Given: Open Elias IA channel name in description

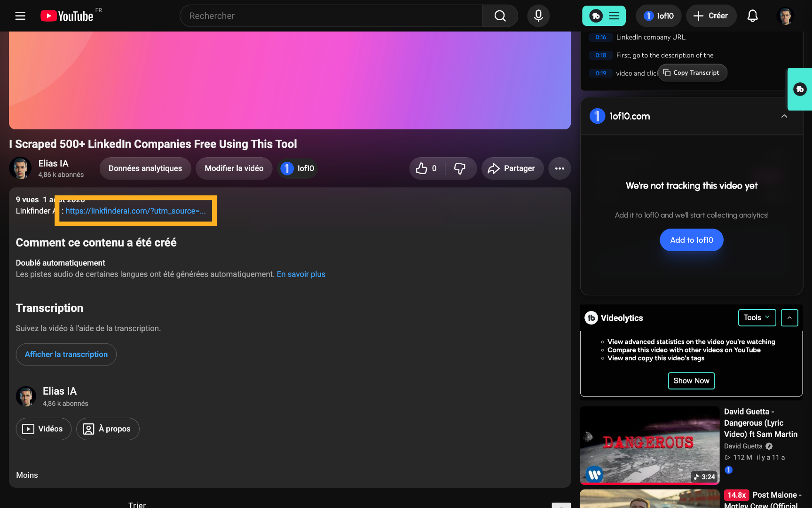Looking at the screenshot, I should [x=59, y=391].
